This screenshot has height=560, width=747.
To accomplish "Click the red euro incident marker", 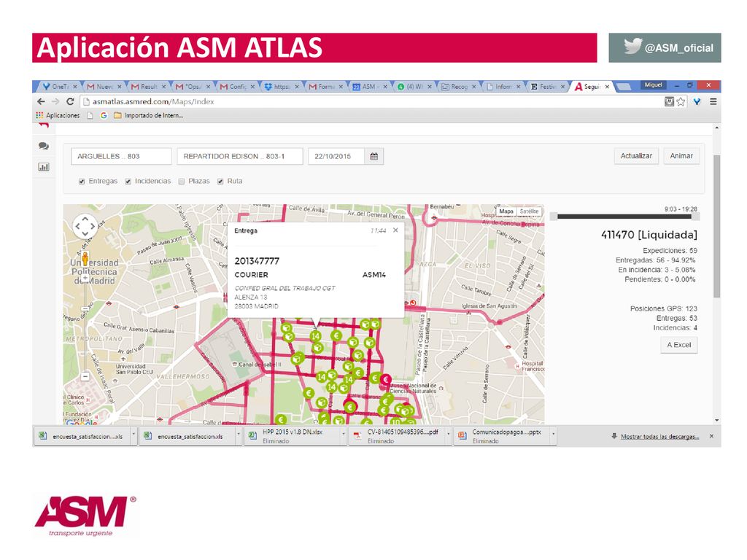I will 386,379.
